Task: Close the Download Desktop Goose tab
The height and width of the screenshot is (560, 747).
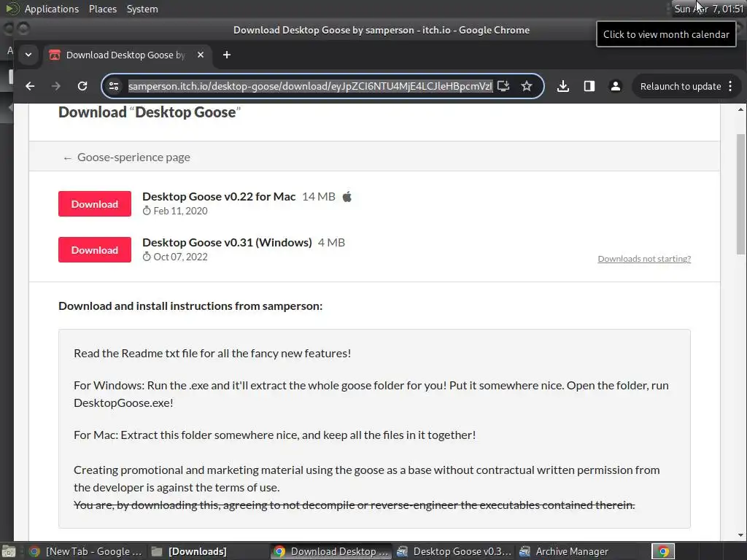Action: [201, 55]
